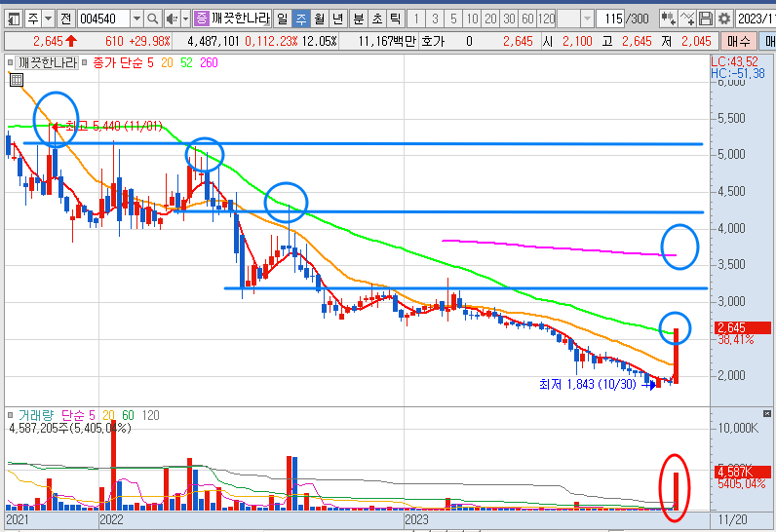Image resolution: width=776 pixels, height=532 pixels.
Task: Click the volume 단순 5 legend
Action: pos(78,415)
